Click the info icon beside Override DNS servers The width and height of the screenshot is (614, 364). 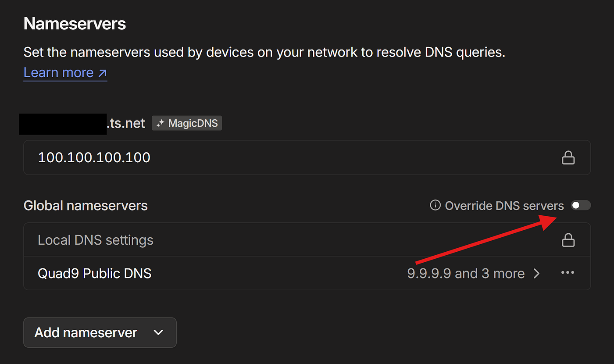click(x=435, y=205)
